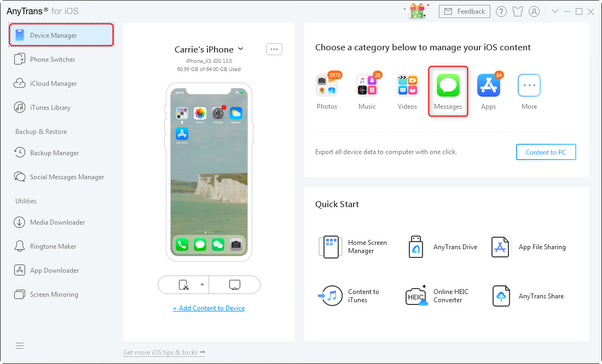
Task: Open AnyTrans Drive
Action: 443,246
